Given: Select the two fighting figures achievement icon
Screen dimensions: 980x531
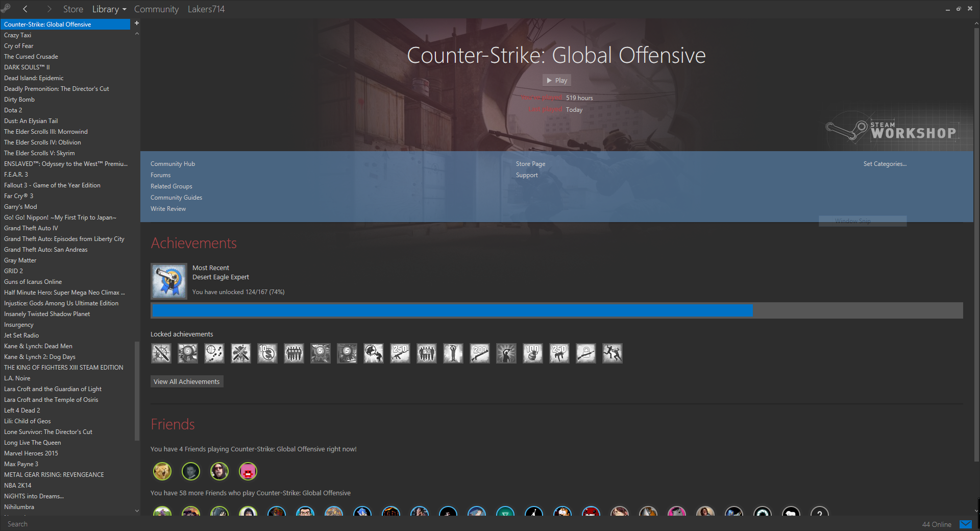Looking at the screenshot, I should pos(612,353).
